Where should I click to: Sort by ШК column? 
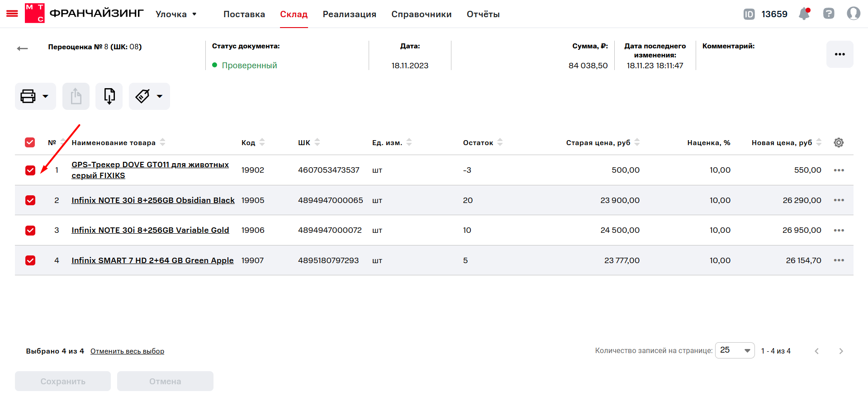click(318, 142)
